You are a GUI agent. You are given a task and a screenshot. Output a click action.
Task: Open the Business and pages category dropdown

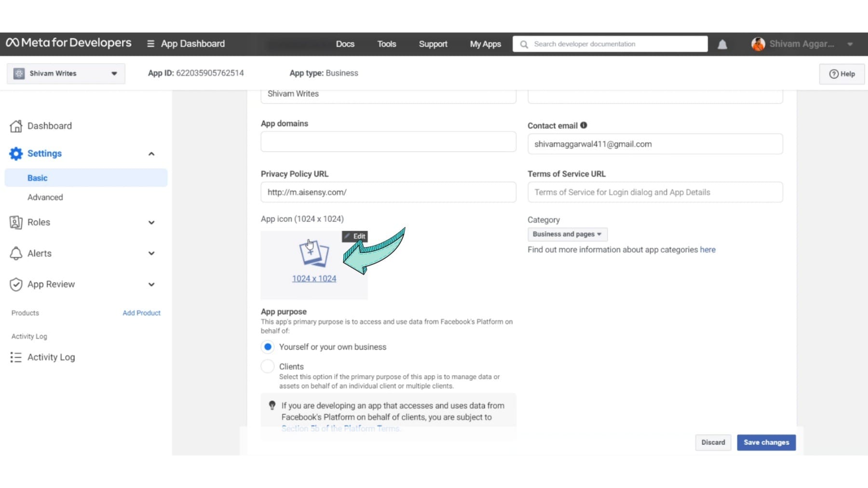(567, 234)
